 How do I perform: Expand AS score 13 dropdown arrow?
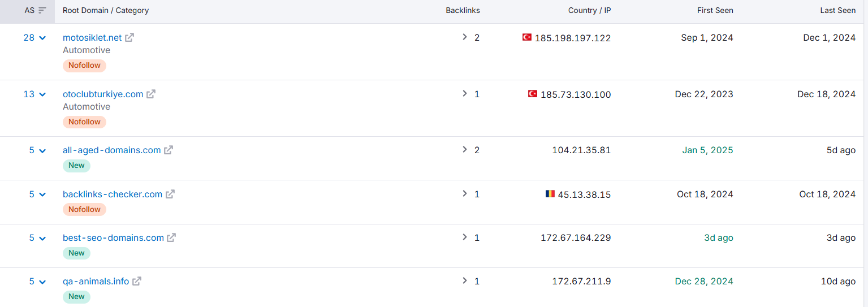click(x=42, y=94)
